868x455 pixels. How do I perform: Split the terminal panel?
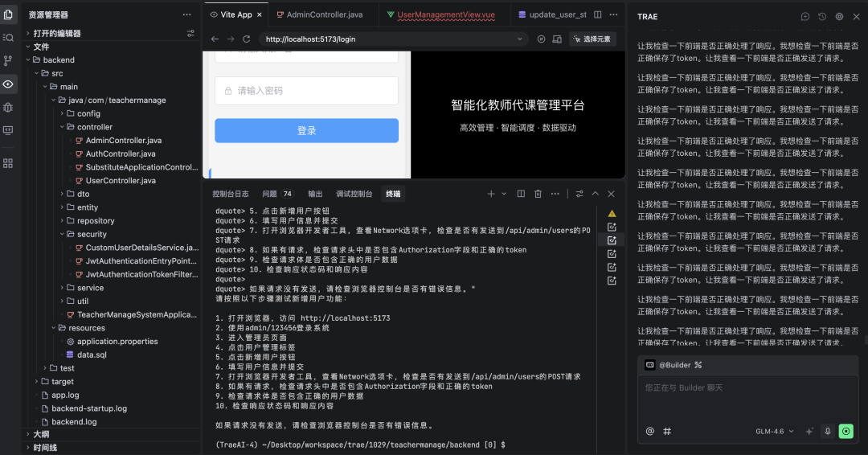(521, 194)
